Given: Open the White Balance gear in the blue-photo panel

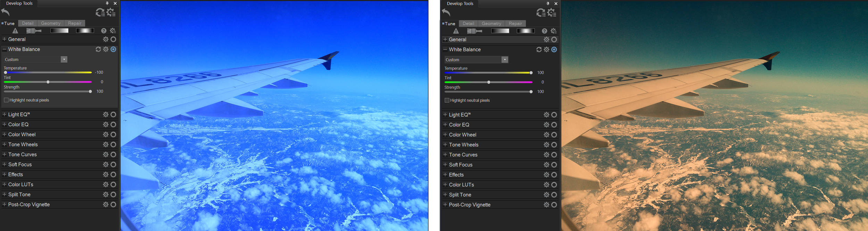Looking at the screenshot, I should pos(106,49).
